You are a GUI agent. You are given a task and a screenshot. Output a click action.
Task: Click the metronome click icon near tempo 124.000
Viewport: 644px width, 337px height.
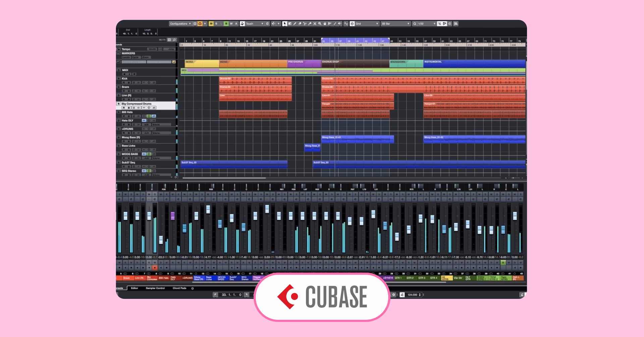pos(402,295)
